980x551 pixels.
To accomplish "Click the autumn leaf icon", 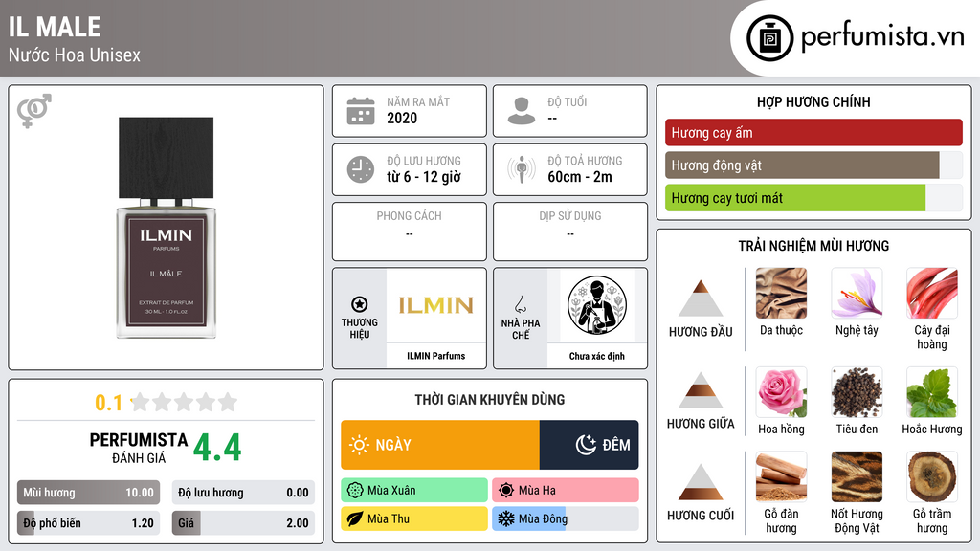I will pyautogui.click(x=355, y=518).
